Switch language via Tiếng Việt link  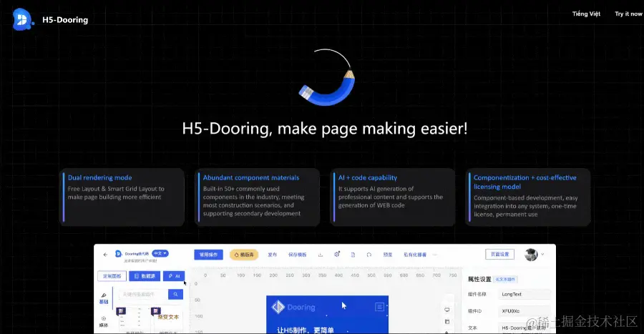coord(586,14)
